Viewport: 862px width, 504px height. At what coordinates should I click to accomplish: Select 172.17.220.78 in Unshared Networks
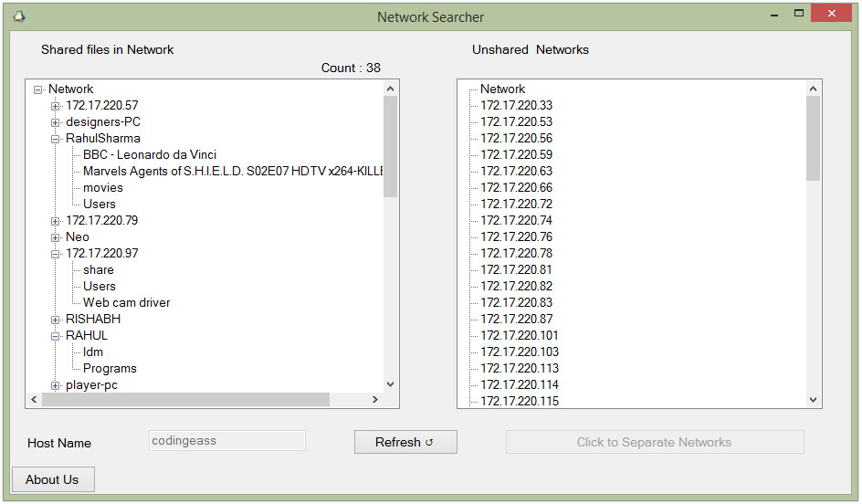[516, 254]
